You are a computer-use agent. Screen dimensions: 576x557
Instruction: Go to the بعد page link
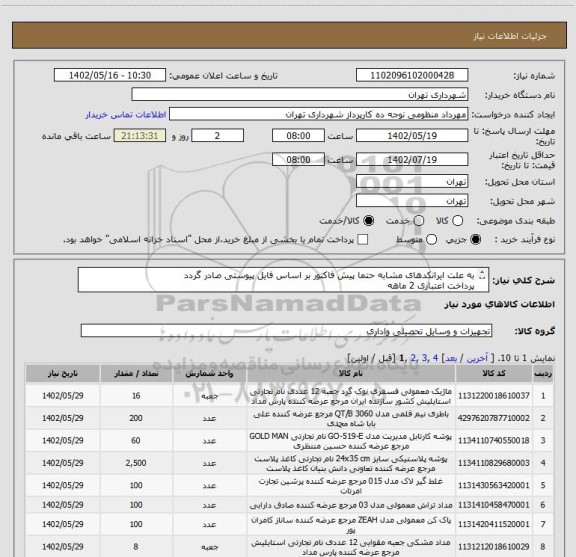[451, 358]
